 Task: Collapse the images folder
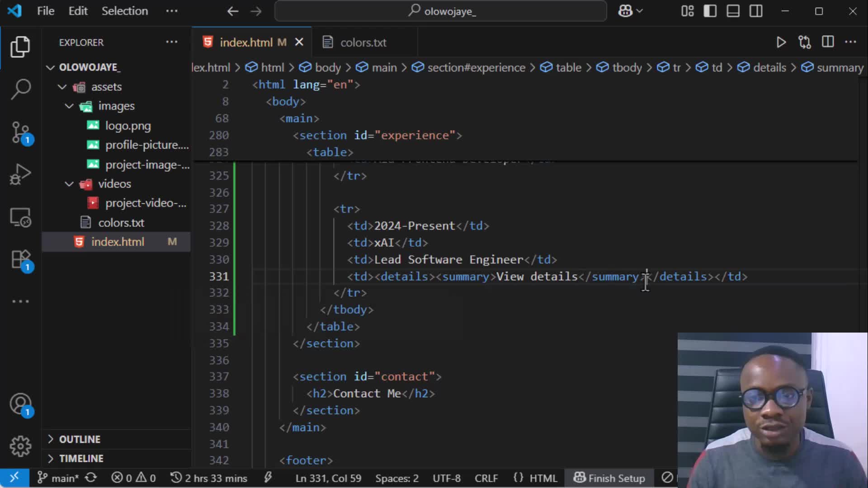[69, 106]
